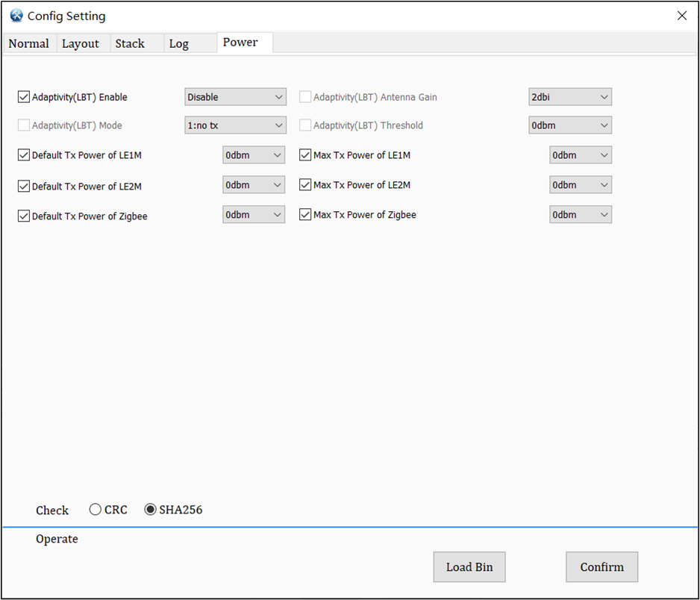
Task: Disable Max Tx Power of LE1M checkbox
Action: [x=305, y=154]
